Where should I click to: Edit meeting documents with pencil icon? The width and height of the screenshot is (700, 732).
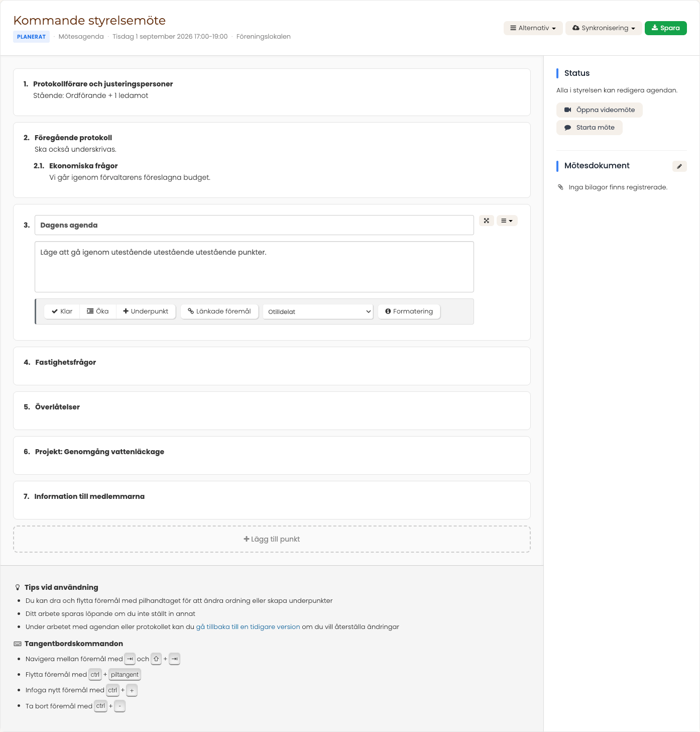[x=679, y=166]
